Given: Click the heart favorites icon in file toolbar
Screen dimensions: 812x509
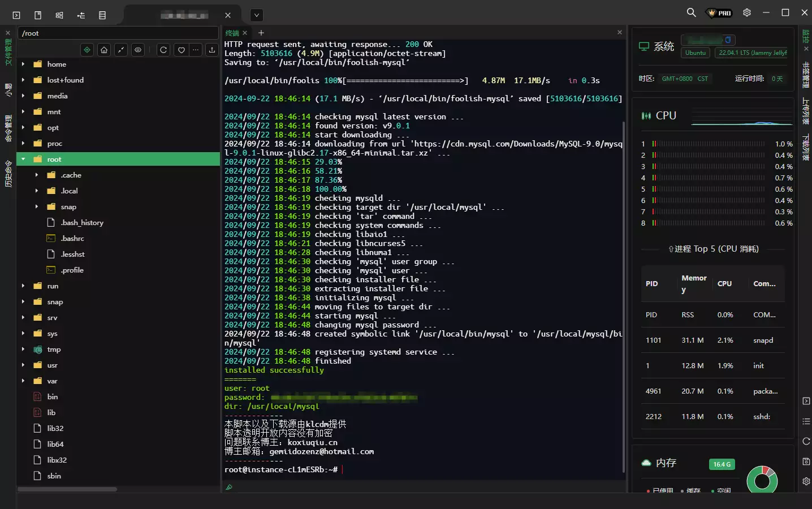Looking at the screenshot, I should [x=181, y=50].
